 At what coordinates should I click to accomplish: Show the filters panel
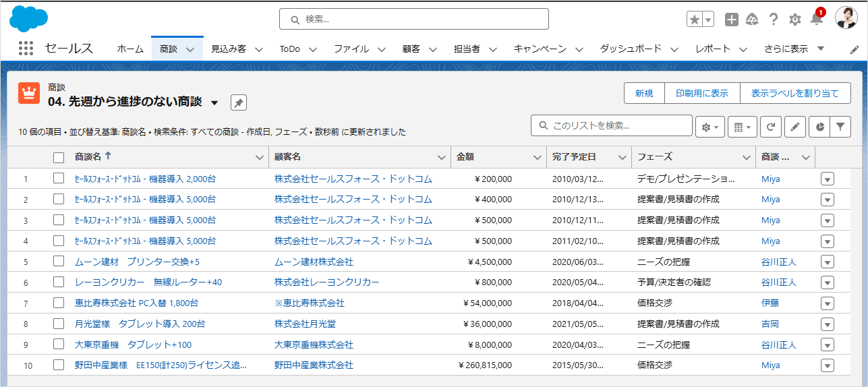pyautogui.click(x=840, y=127)
